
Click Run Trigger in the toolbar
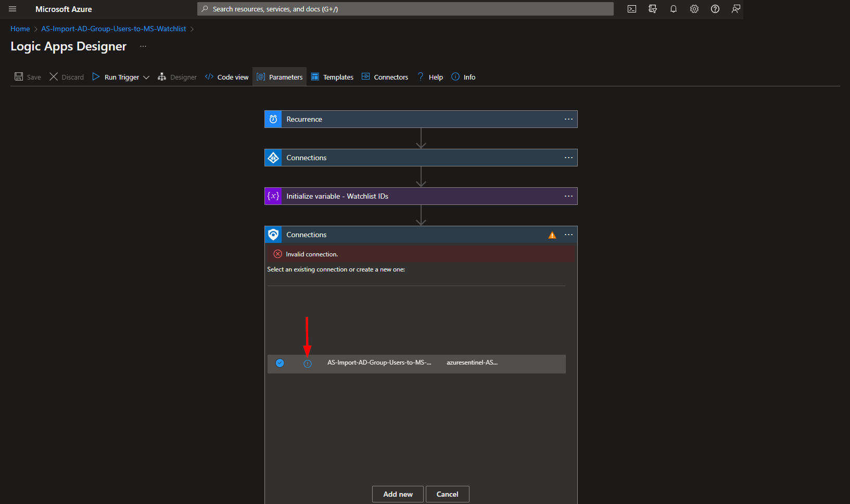[x=116, y=77]
